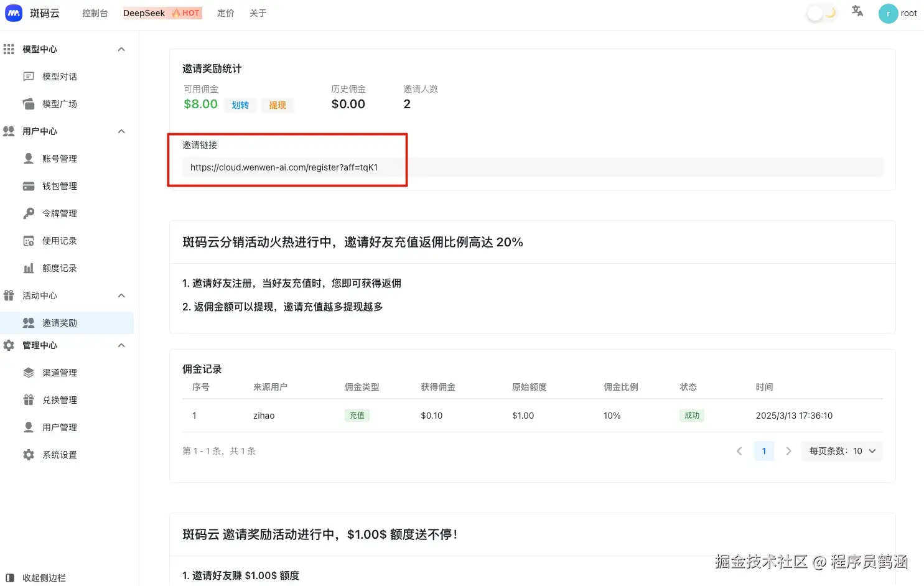Click the 渠道管理 layers icon
This screenshot has width=924, height=586.
coord(29,373)
